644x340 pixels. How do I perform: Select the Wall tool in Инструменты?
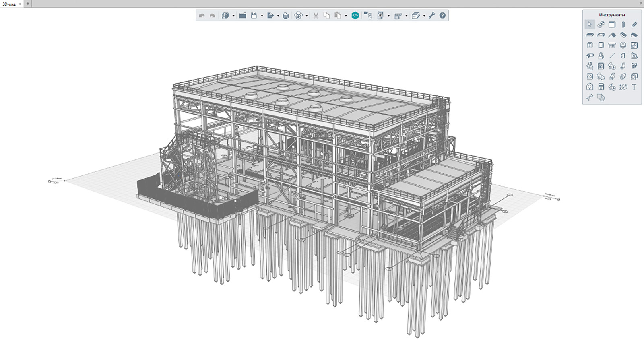point(612,25)
